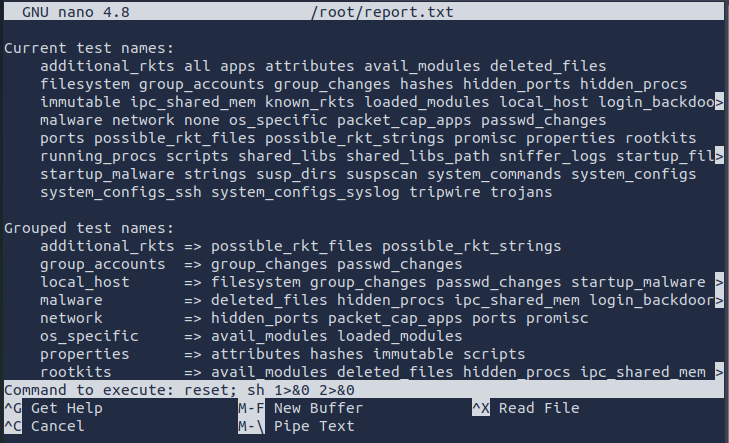Click in the 'Command to execute' input line
729x443 pixels.
[400, 390]
